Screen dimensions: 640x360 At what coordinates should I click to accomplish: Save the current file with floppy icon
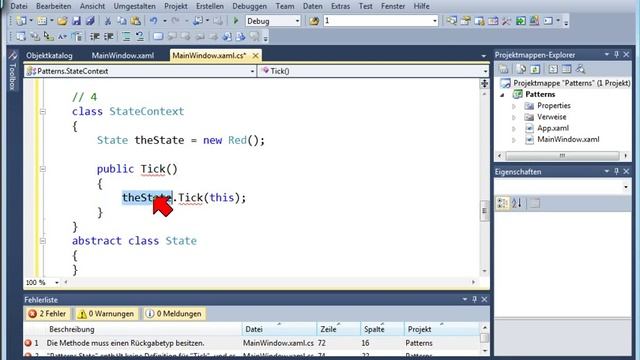[76, 21]
